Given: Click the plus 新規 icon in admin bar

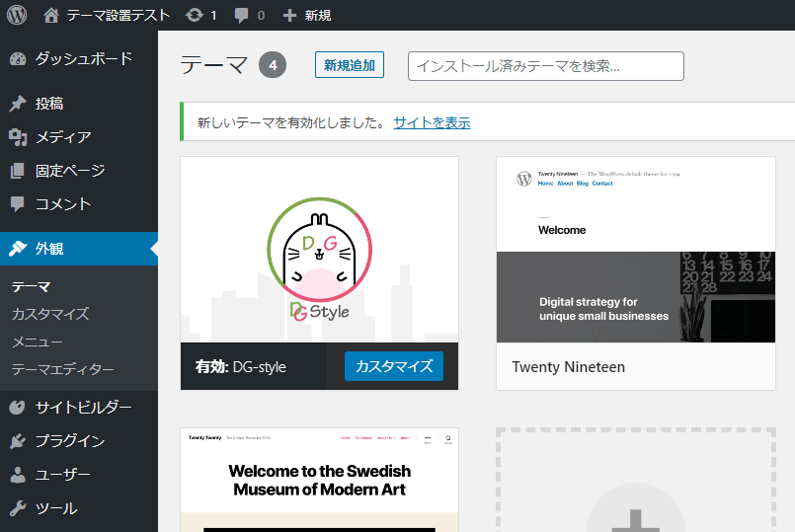Looking at the screenshot, I should [289, 15].
